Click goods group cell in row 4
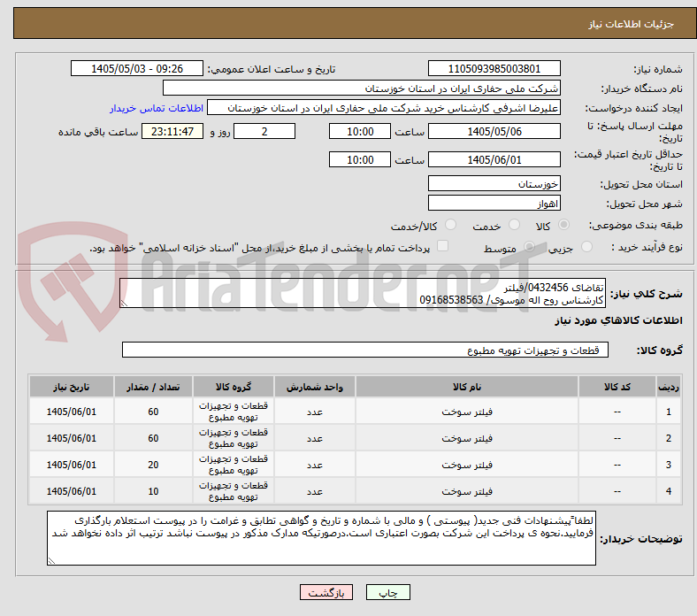697x616 pixels. click(x=234, y=491)
